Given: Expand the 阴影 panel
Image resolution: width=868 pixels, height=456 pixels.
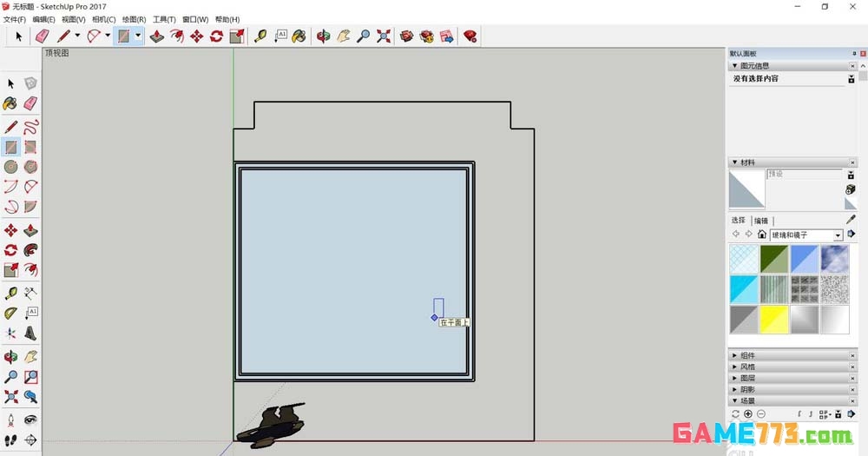Looking at the screenshot, I should [734, 389].
